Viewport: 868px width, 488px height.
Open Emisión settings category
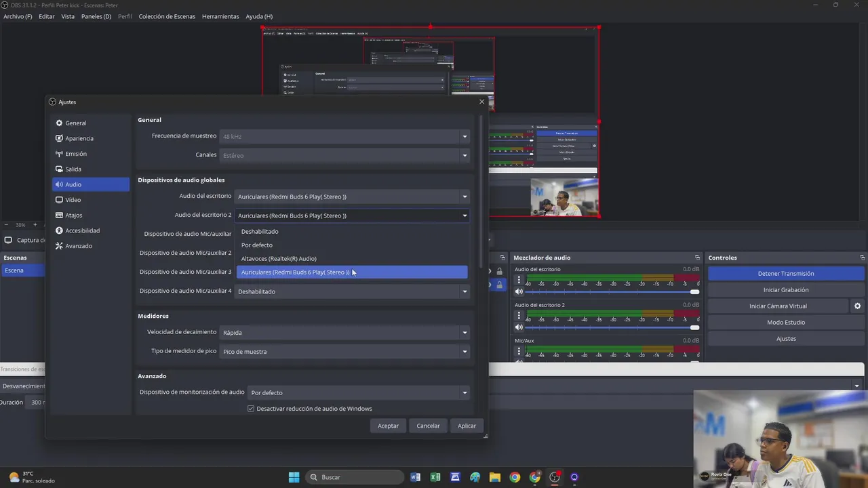click(90, 154)
